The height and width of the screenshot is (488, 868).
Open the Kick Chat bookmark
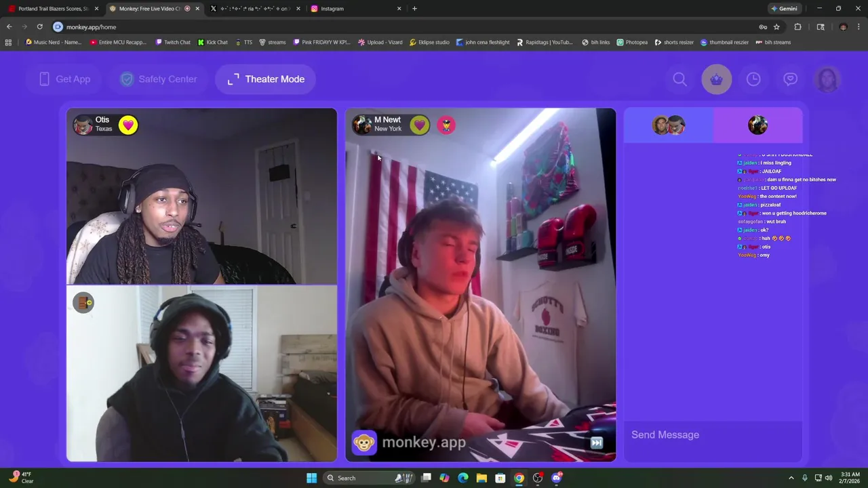[x=213, y=42]
